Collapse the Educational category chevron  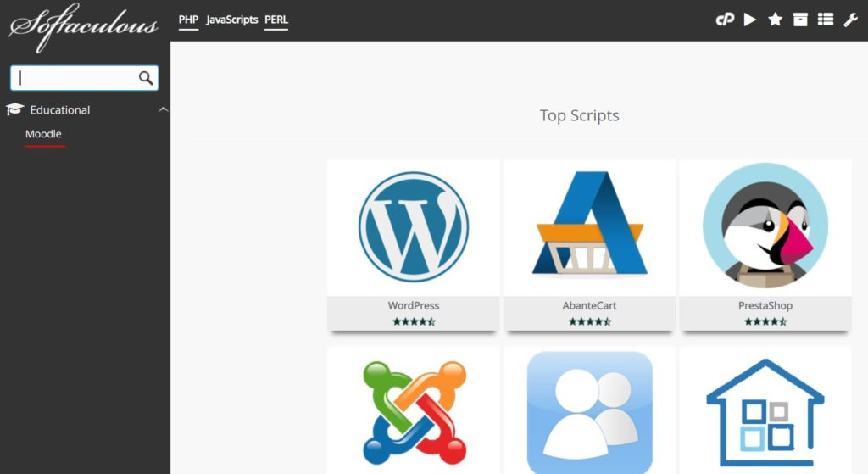click(x=163, y=109)
